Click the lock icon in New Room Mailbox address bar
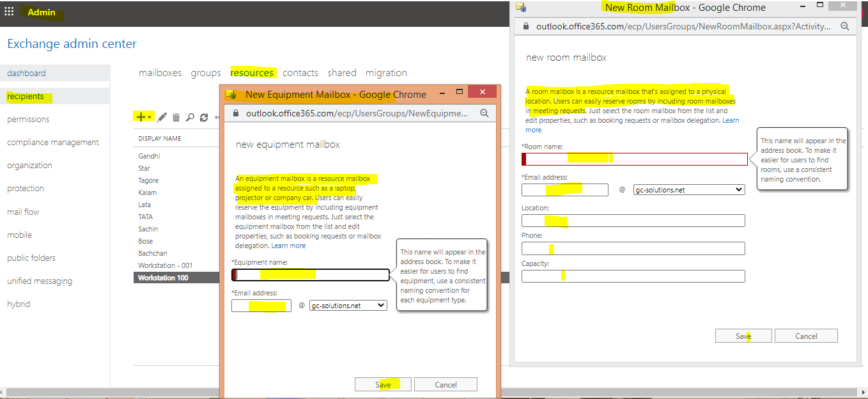 [x=527, y=26]
